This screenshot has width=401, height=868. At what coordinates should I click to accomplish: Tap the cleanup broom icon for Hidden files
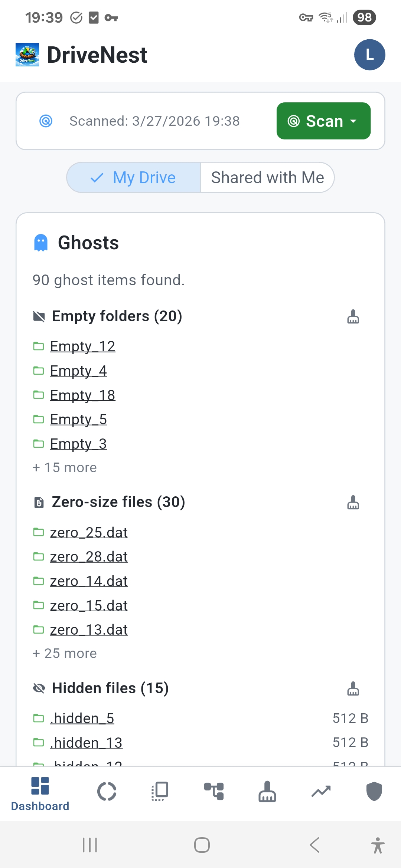coord(353,688)
